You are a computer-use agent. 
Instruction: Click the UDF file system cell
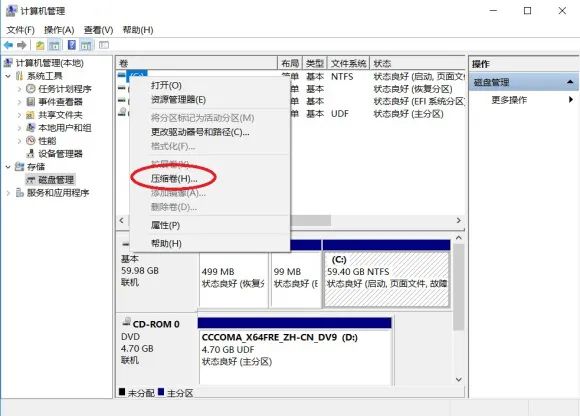coord(340,114)
